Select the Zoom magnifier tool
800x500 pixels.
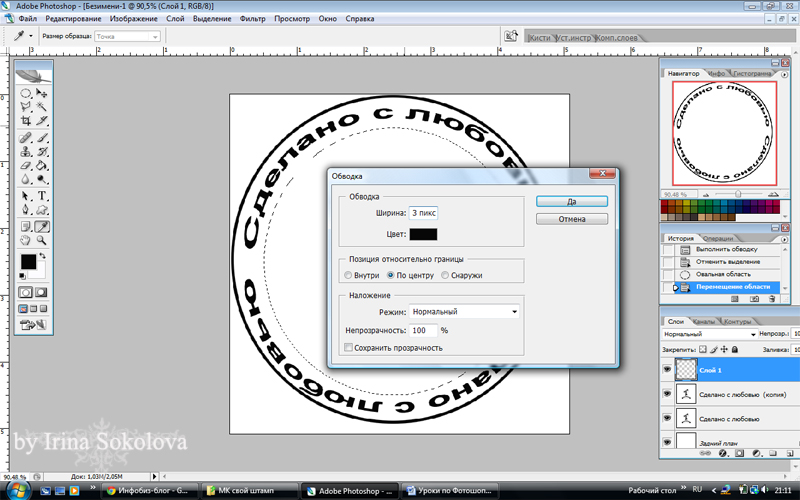(42, 240)
